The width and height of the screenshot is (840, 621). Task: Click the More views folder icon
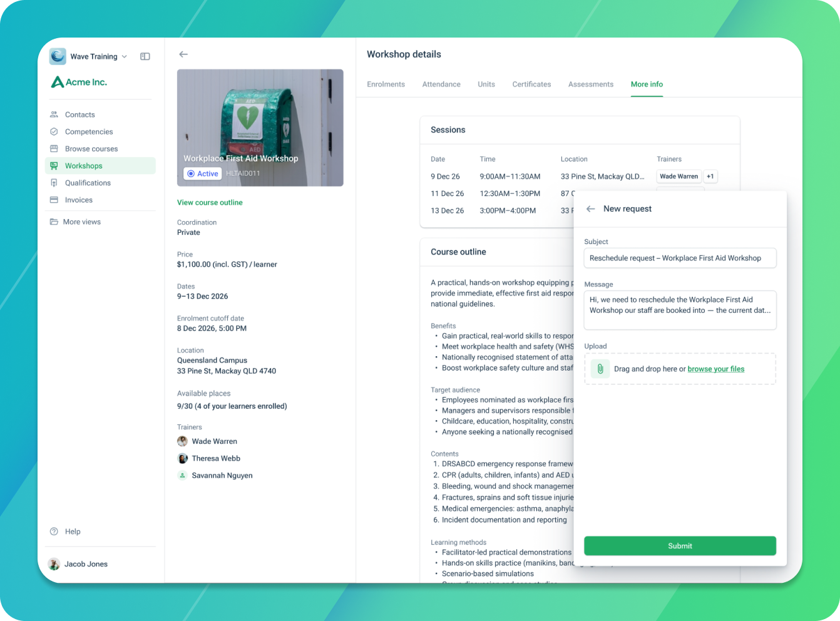54,222
